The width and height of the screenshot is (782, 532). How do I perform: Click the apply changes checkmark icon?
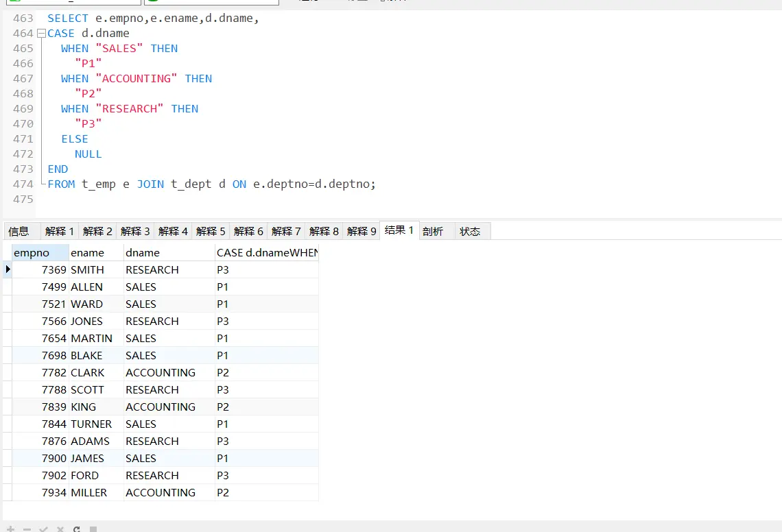43,529
